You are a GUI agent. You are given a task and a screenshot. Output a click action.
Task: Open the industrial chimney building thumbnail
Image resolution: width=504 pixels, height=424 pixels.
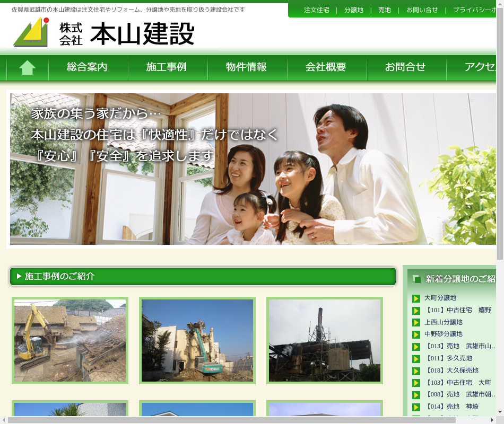(325, 340)
